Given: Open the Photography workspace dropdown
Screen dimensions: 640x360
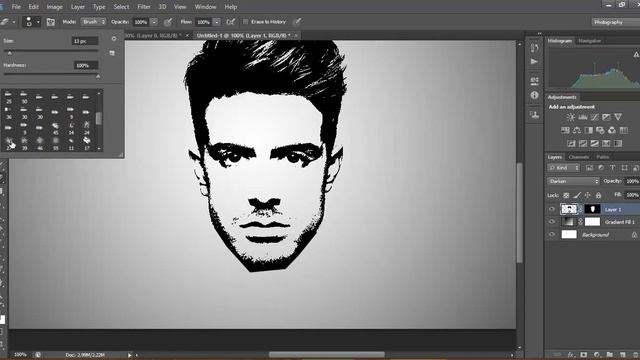Looking at the screenshot, I should [x=615, y=22].
